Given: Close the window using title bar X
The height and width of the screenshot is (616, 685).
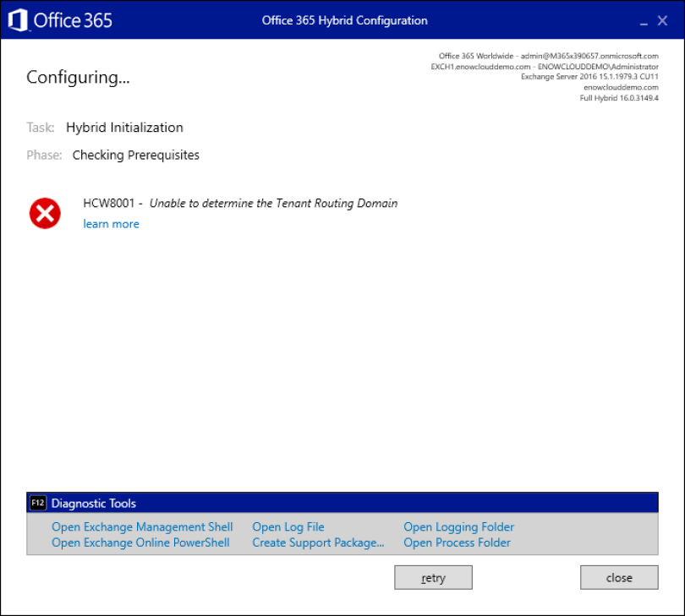Looking at the screenshot, I should pyautogui.click(x=663, y=20).
